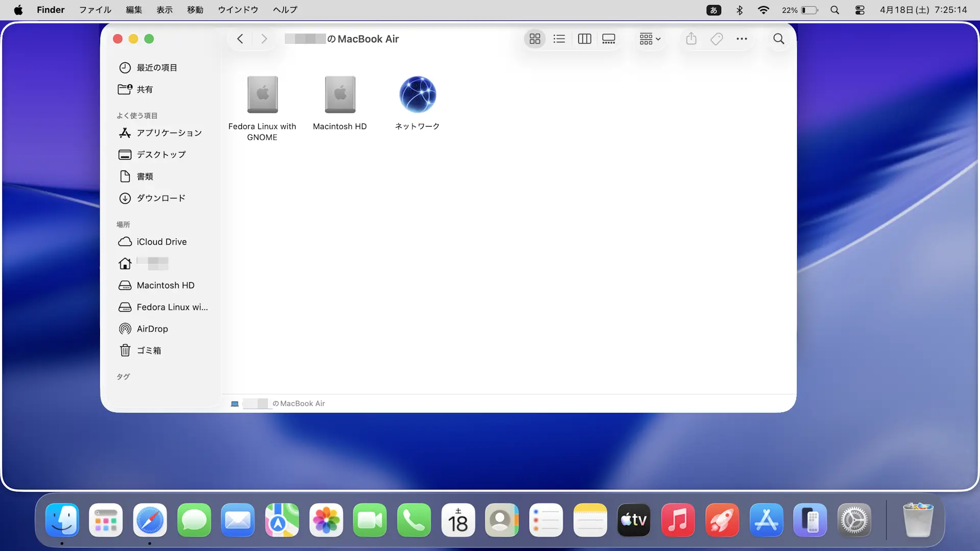Open Control Center in menu bar
This screenshot has height=551, width=980.
(860, 10)
